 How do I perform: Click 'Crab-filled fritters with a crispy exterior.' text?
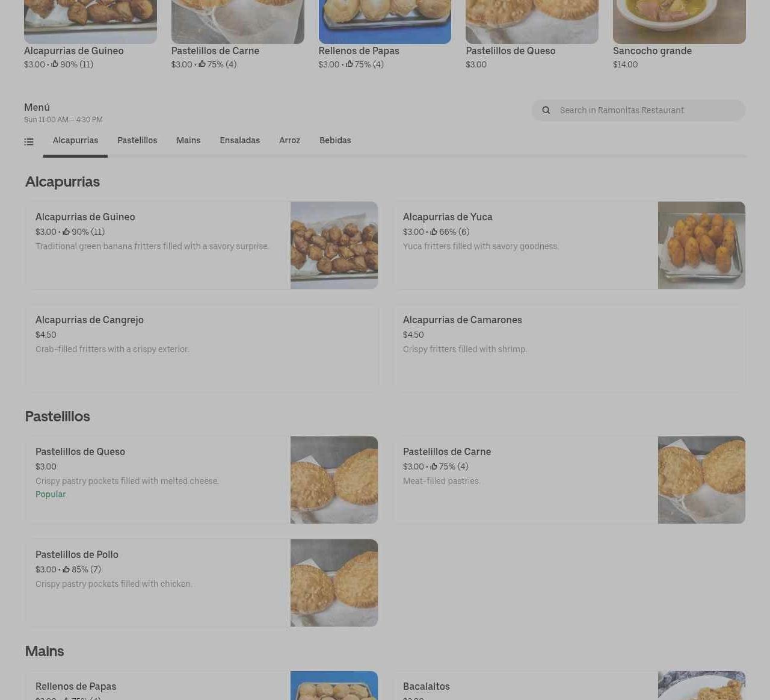tap(112, 349)
